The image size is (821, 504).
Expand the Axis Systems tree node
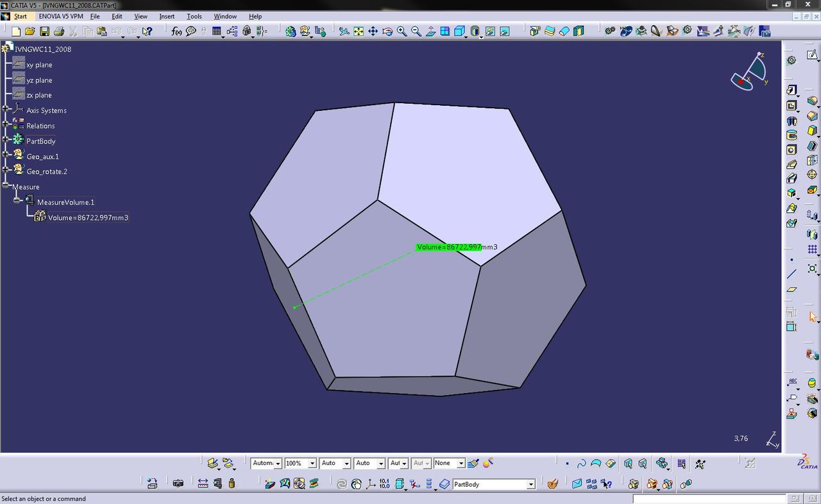coord(5,110)
